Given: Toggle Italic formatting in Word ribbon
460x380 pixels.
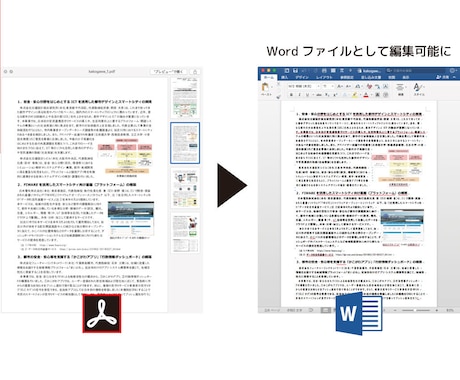Looking at the screenshot, I should (x=299, y=95).
